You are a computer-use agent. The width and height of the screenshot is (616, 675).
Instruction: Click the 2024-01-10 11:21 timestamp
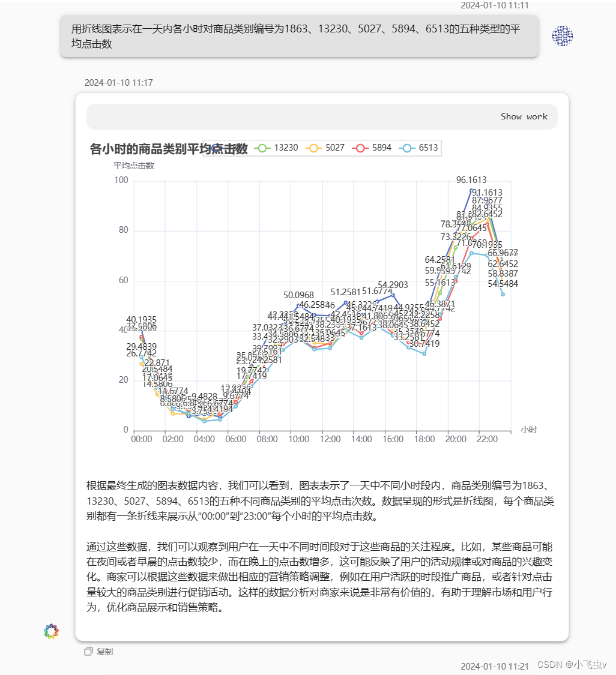click(495, 667)
